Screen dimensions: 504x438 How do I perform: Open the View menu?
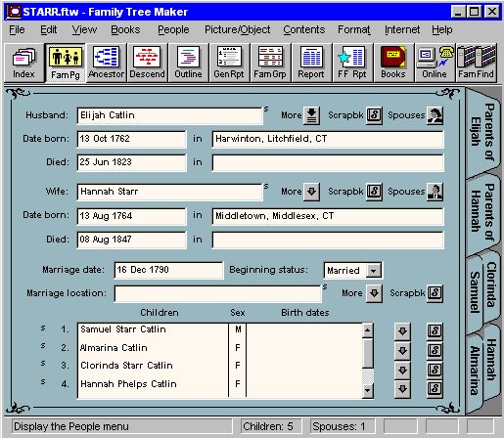click(x=84, y=29)
